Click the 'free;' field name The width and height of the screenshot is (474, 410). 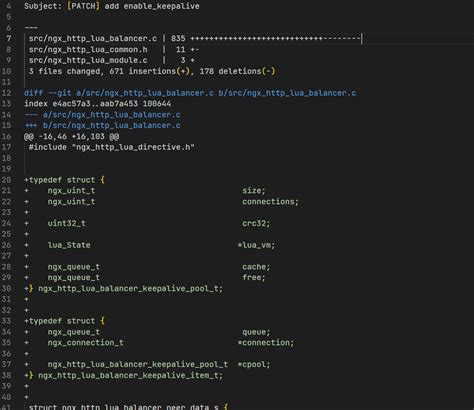[254, 278]
